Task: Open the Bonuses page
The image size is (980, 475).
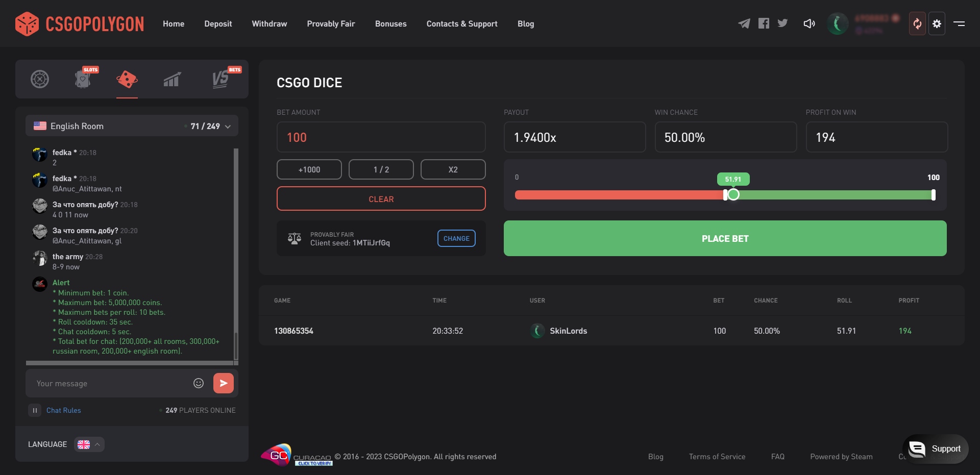Action: (x=391, y=23)
